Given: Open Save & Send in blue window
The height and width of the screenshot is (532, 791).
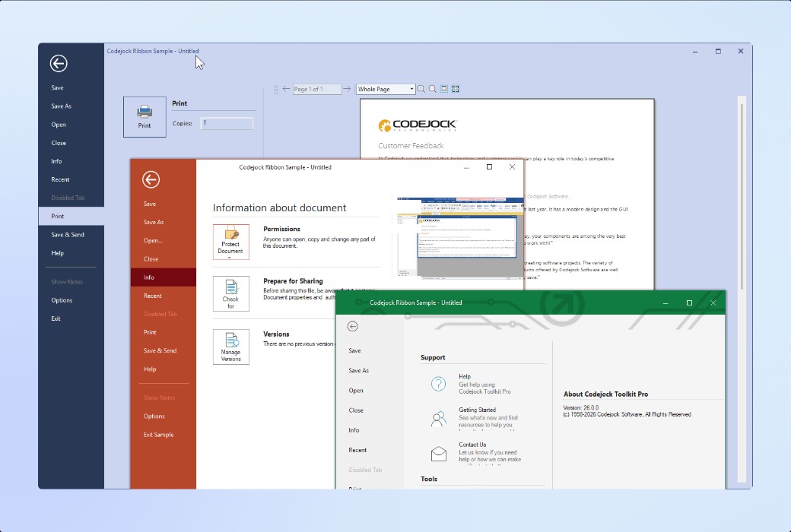Looking at the screenshot, I should [x=71, y=235].
